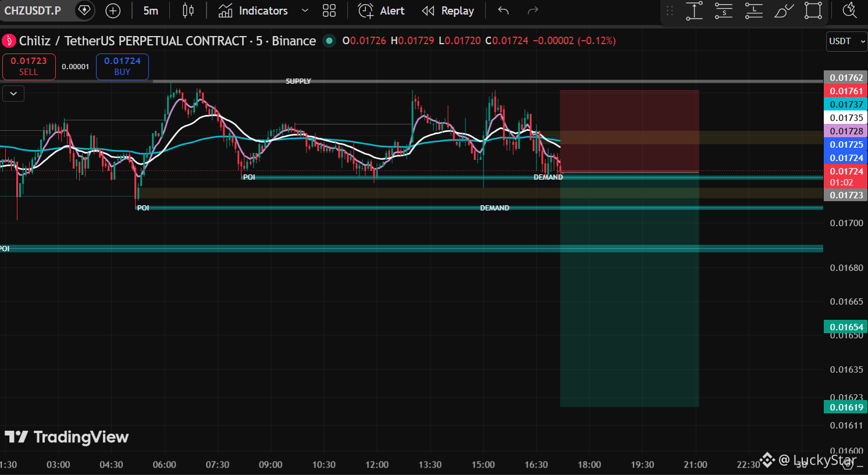This screenshot has height=475, width=868.
Task: Click the 06:00 time axis label
Action: [x=164, y=465]
